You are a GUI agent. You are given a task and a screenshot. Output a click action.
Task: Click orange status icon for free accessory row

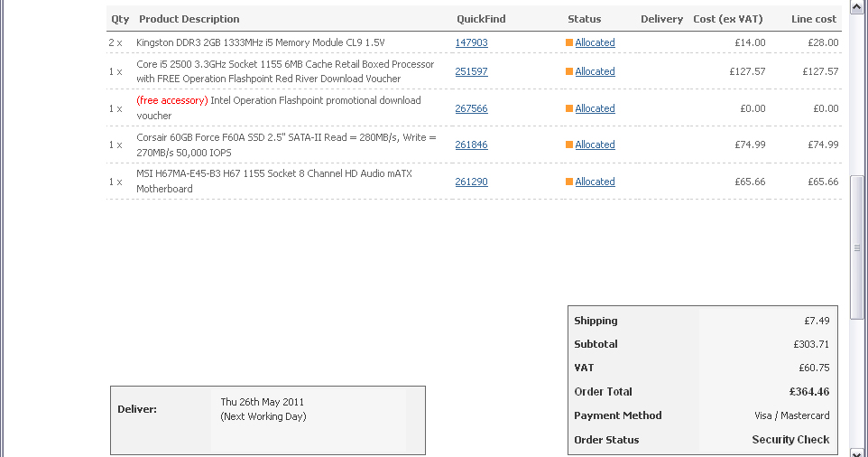click(x=569, y=108)
